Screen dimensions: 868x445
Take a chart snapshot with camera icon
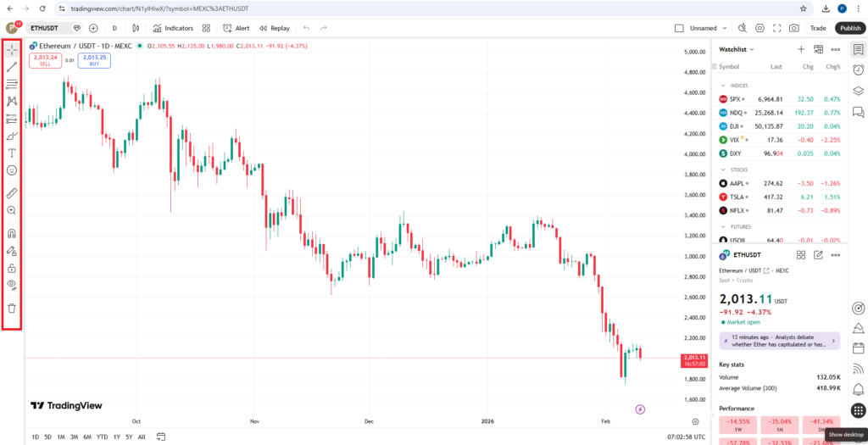[793, 28]
